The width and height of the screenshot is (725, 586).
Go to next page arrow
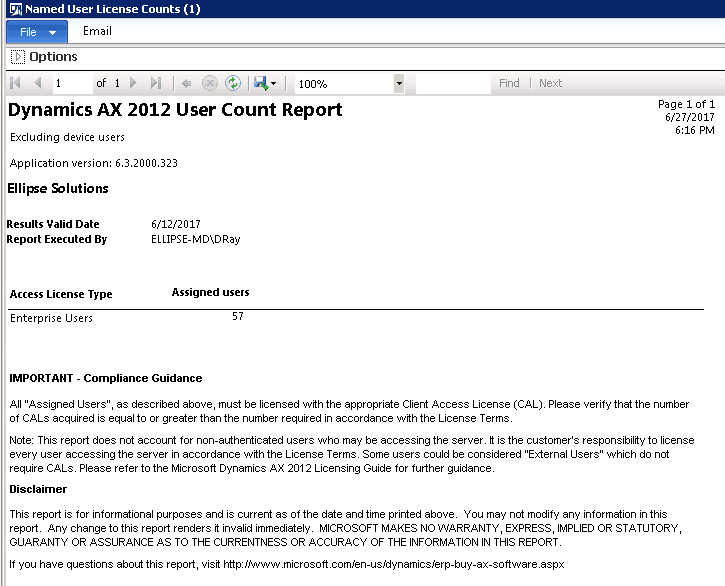click(134, 83)
